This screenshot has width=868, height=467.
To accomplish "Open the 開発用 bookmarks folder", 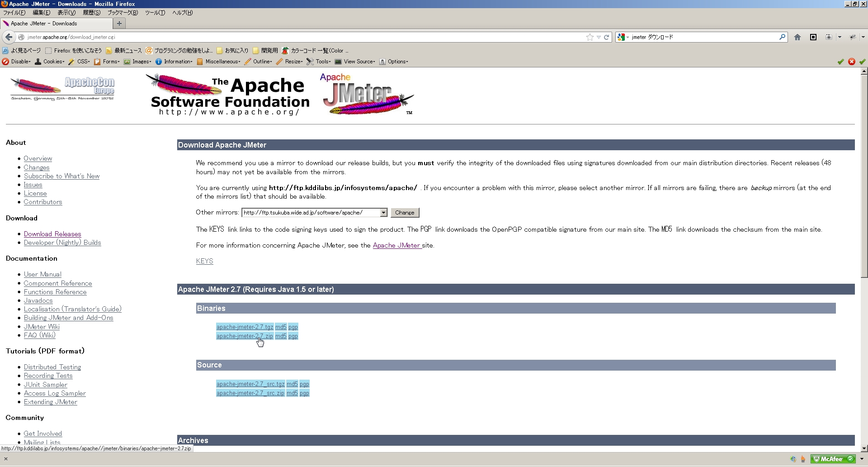I will click(265, 51).
